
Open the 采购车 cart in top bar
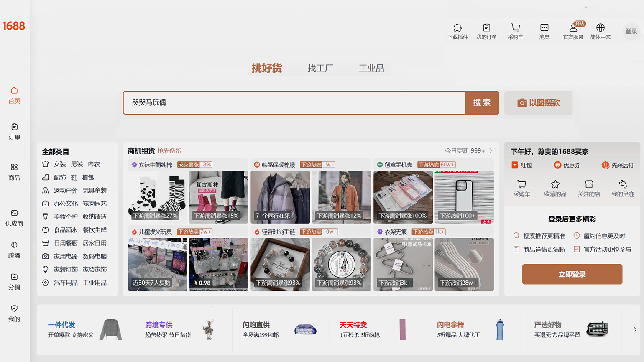(x=515, y=28)
